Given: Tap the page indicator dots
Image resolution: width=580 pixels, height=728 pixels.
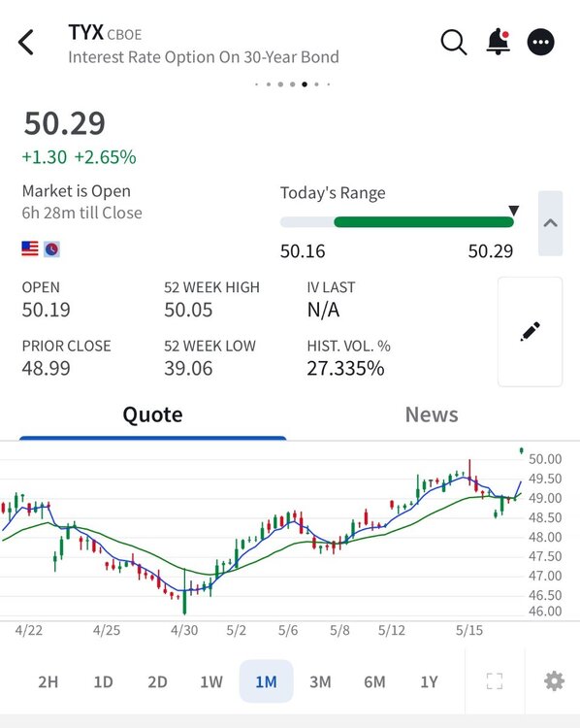Looking at the screenshot, I should [292, 84].
